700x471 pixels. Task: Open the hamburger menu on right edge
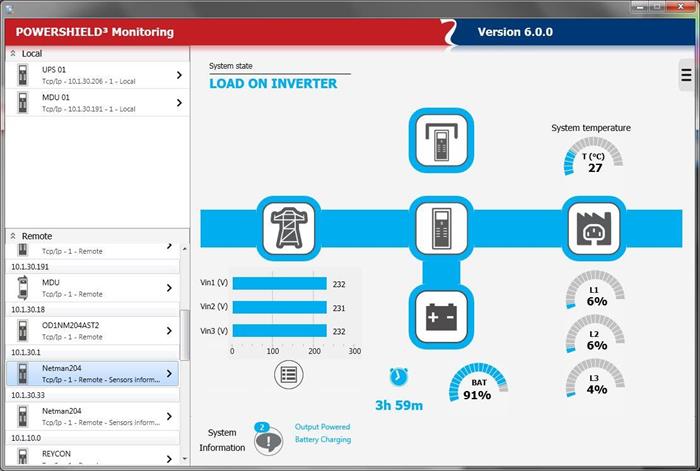click(687, 74)
